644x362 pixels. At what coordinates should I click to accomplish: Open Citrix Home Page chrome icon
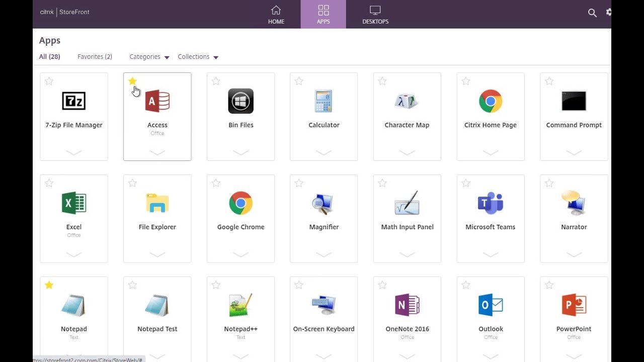coord(491,101)
